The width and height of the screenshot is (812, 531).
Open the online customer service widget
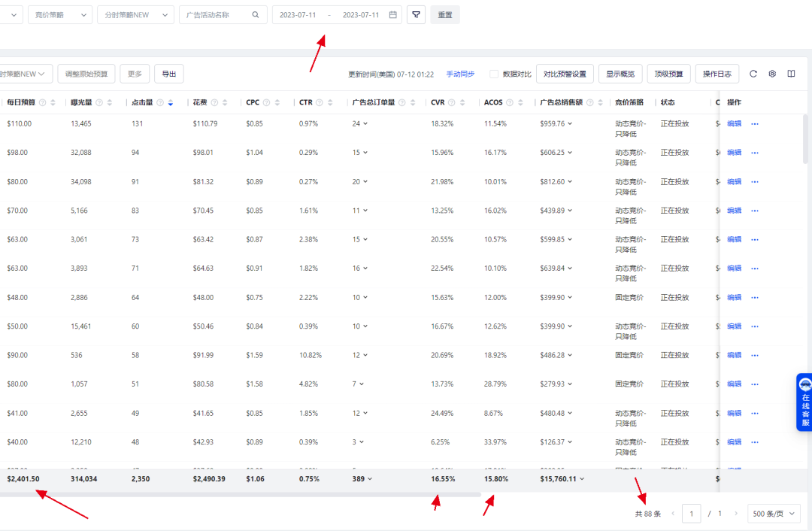(804, 402)
